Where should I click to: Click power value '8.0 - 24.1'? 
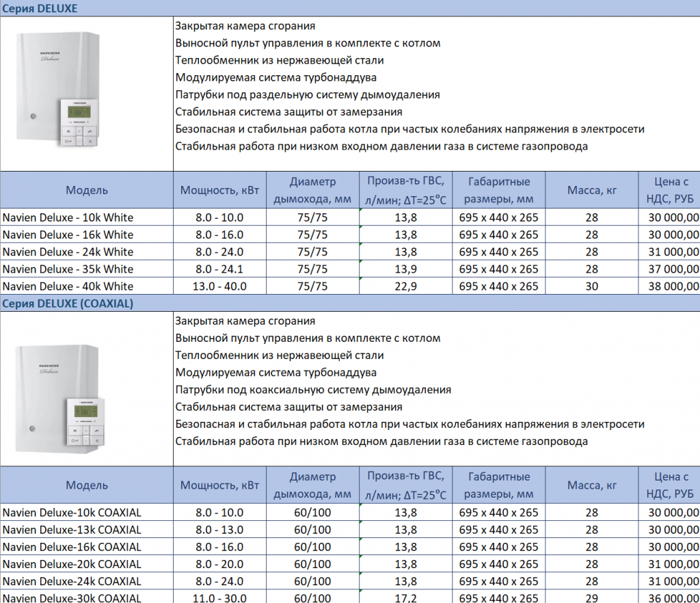(x=219, y=269)
